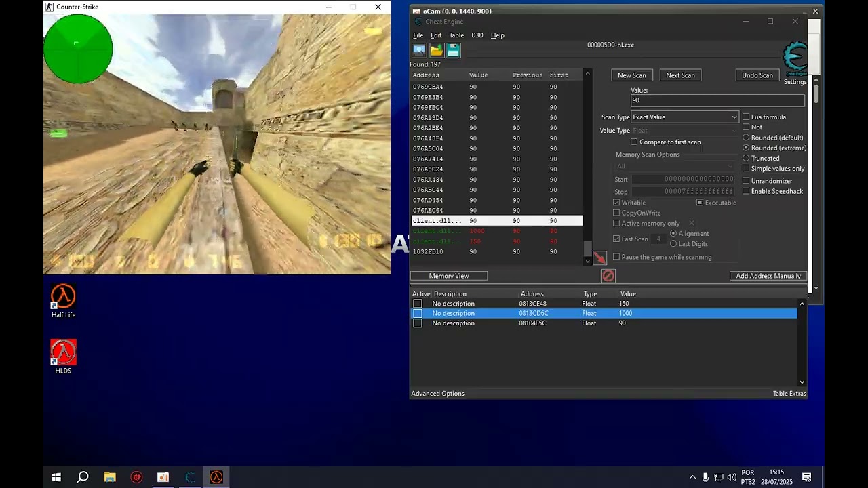Open the D3D menu
868x488 pixels.
(x=477, y=35)
